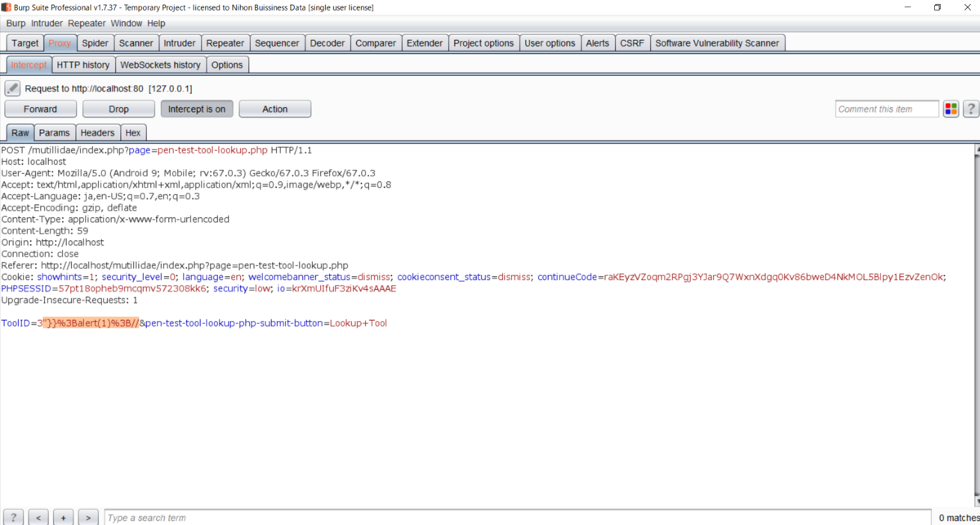Click the Origin: http://localhost header
Screen dimensions: 980x525
tap(53, 242)
